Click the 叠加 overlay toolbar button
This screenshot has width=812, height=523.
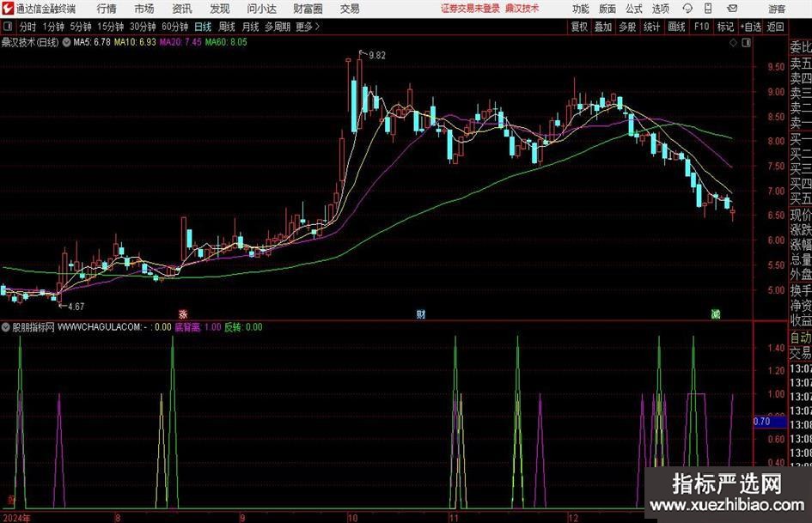pos(603,27)
